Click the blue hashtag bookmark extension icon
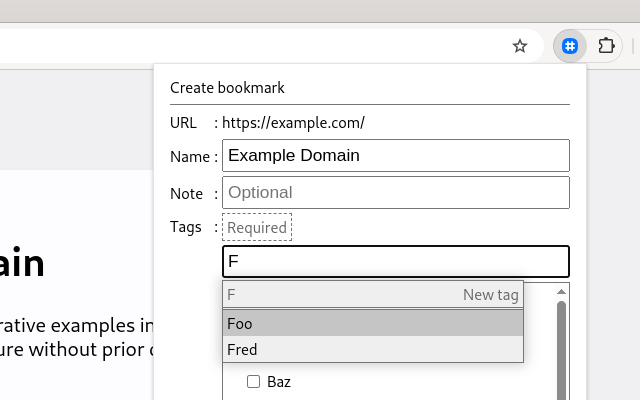640x400 pixels. 570,46
